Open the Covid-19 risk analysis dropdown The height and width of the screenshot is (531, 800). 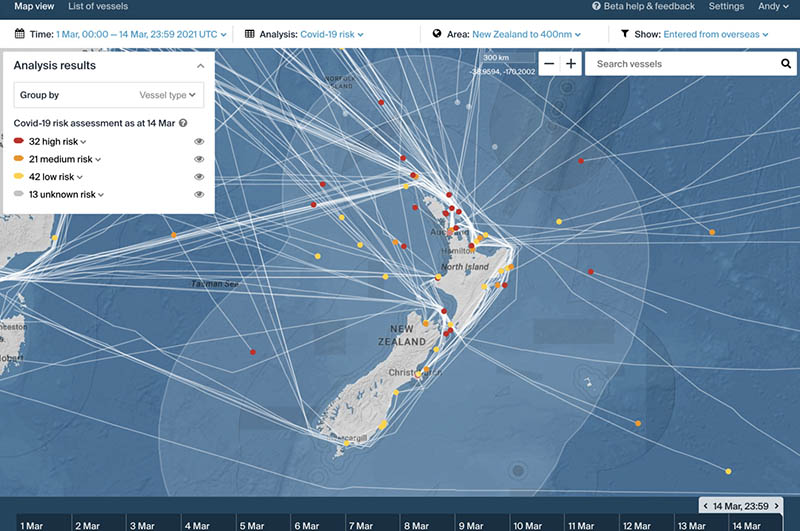(332, 34)
